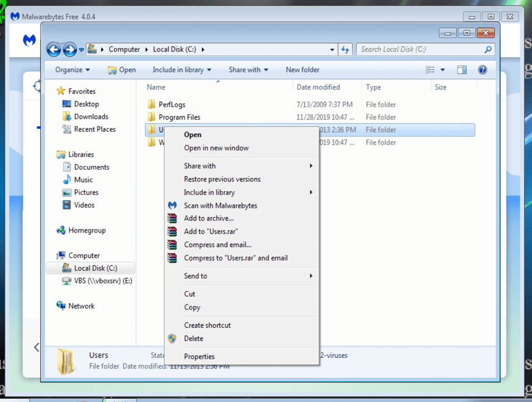Click the large Users folder details icon
Image resolution: width=532 pixels, height=402 pixels.
(65, 362)
